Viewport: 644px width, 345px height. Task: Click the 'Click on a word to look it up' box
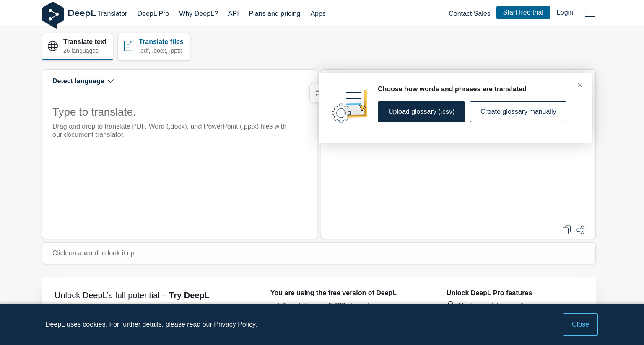(x=319, y=253)
